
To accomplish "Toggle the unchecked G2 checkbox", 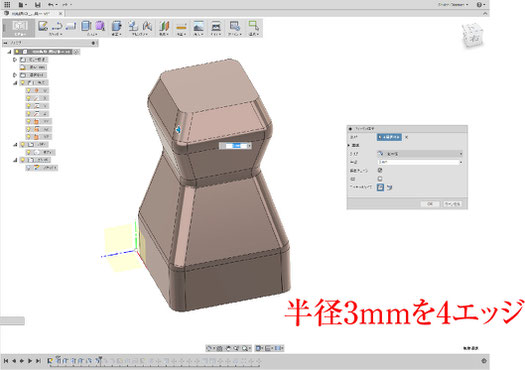I will [380, 179].
